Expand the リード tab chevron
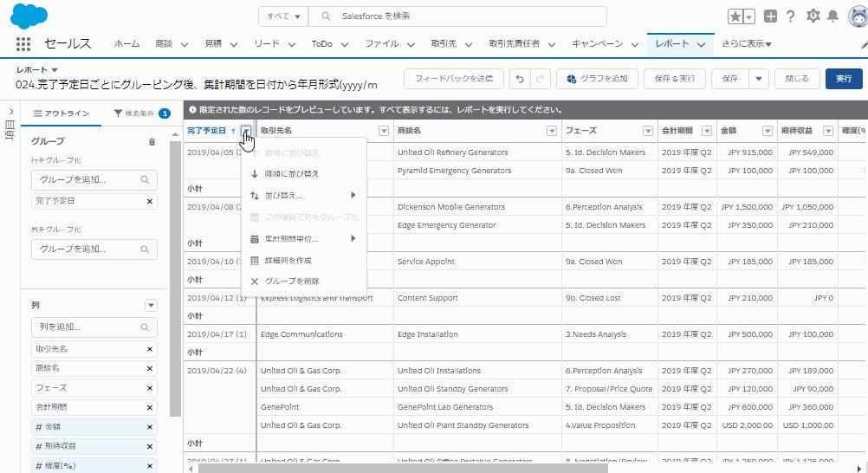The width and height of the screenshot is (868, 473). point(292,44)
